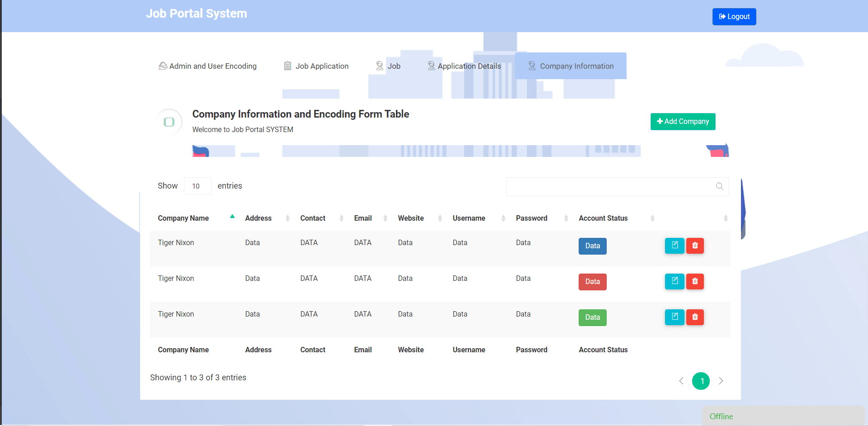Click the entries count input field
The image size is (868, 426).
[x=198, y=186]
